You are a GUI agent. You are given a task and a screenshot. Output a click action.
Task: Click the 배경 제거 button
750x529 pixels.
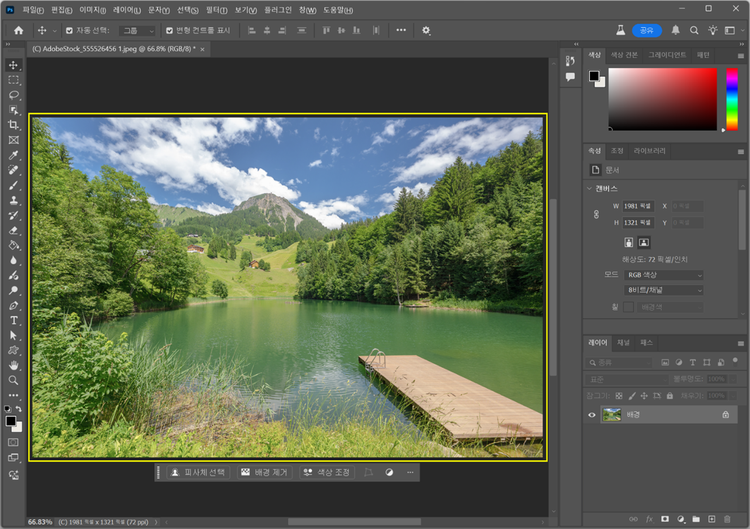click(x=264, y=472)
